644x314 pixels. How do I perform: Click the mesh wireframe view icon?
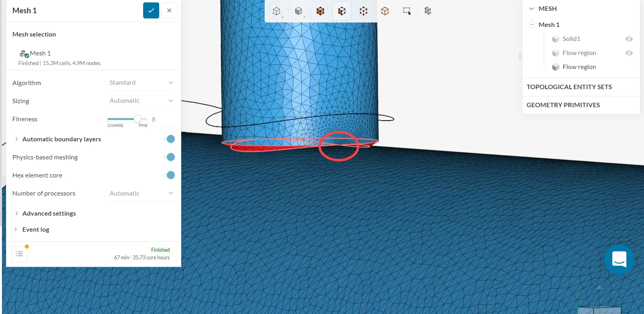[428, 11]
